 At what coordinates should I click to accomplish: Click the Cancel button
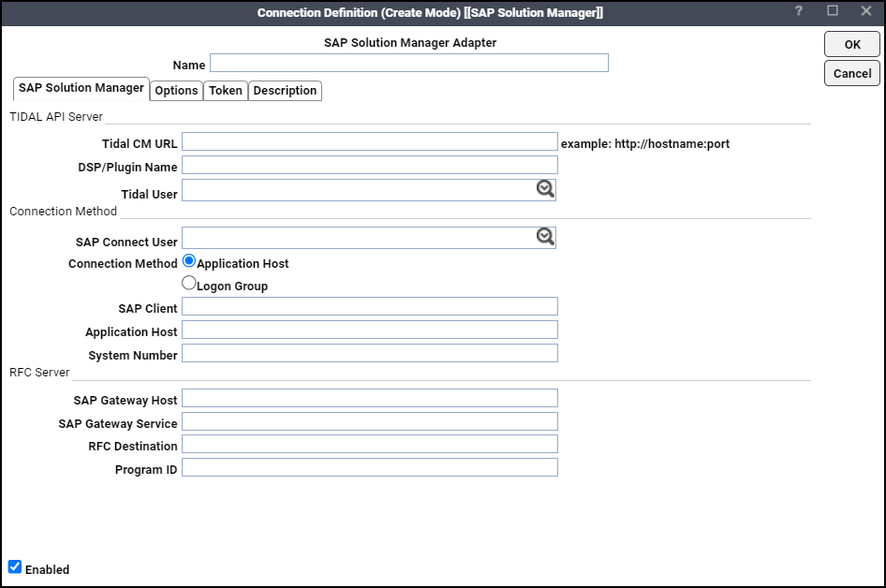pyautogui.click(x=852, y=73)
